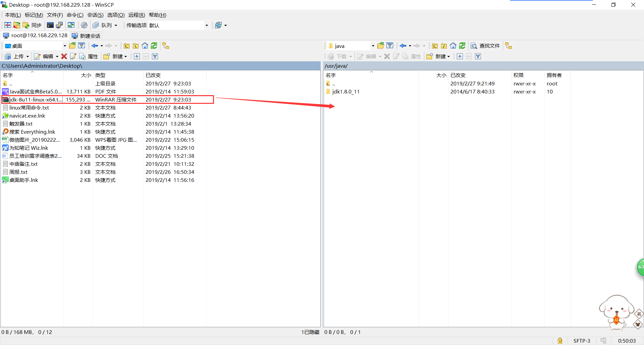Open session in PuTTY icon
The height and width of the screenshot is (345, 644).
click(x=59, y=25)
